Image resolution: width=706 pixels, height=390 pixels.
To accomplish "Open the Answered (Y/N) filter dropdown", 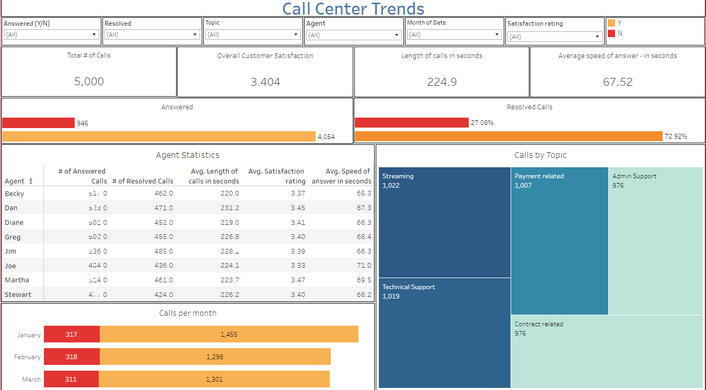I will pyautogui.click(x=51, y=35).
